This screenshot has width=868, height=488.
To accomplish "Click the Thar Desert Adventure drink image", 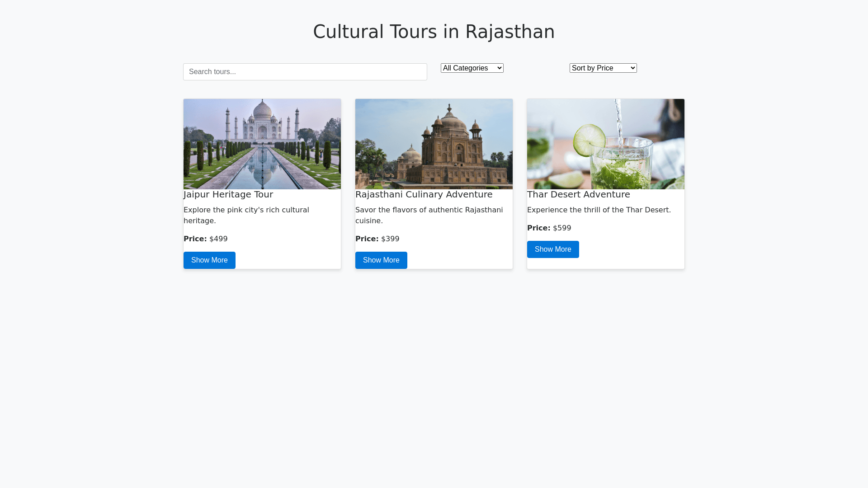I will 606,144.
